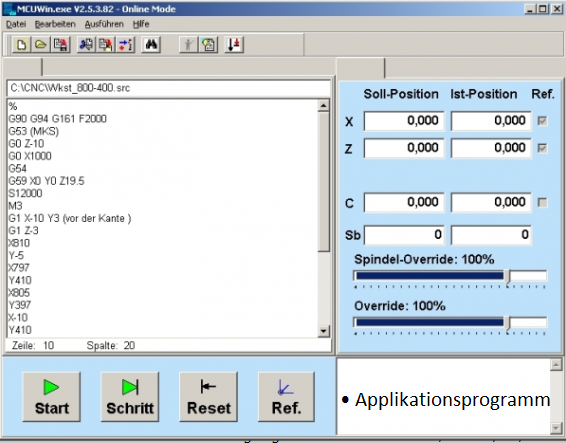Click the Z Ist-Position field
This screenshot has height=443, width=566.
(x=491, y=148)
